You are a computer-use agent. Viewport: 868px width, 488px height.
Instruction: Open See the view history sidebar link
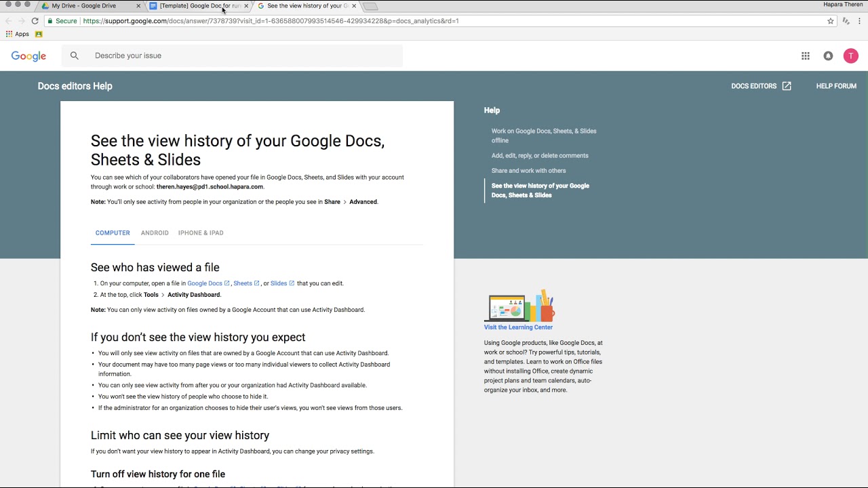coord(540,190)
